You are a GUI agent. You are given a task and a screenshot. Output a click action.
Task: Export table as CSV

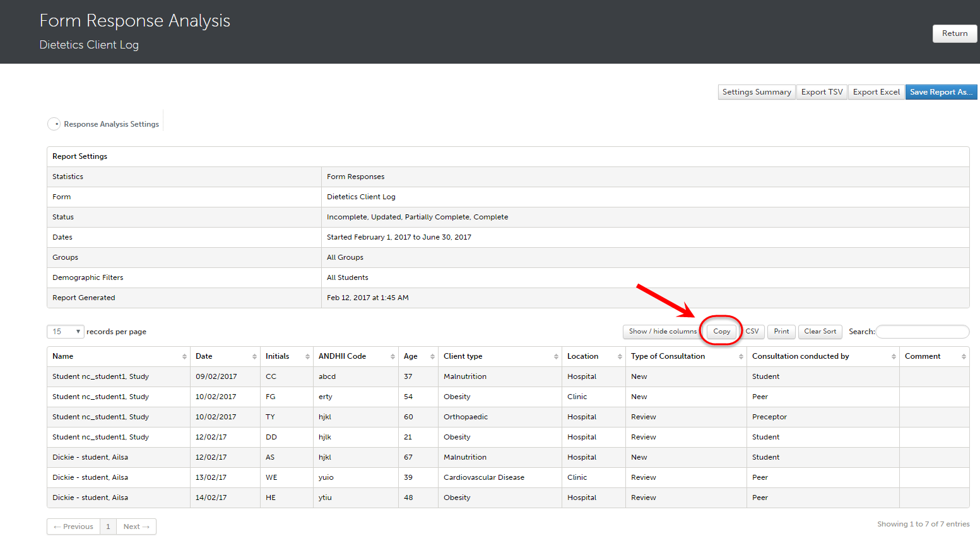[752, 332]
